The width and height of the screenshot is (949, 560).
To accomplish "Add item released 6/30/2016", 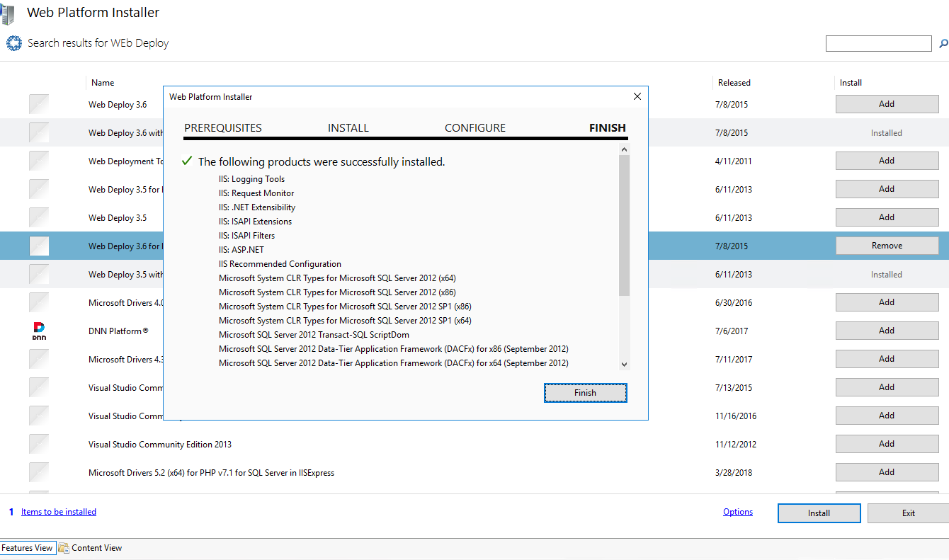I will pyautogui.click(x=887, y=302).
